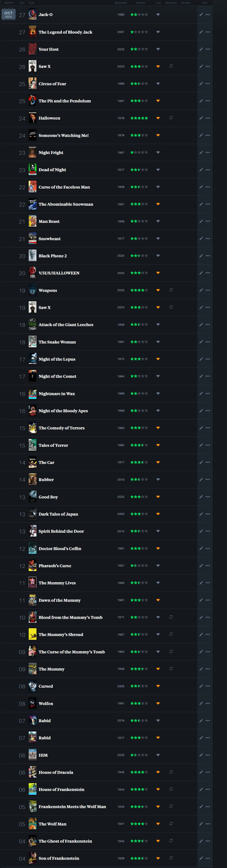Open more options for Dark Tales of Japan
Screen dimensions: 227x868
(x=208, y=514)
